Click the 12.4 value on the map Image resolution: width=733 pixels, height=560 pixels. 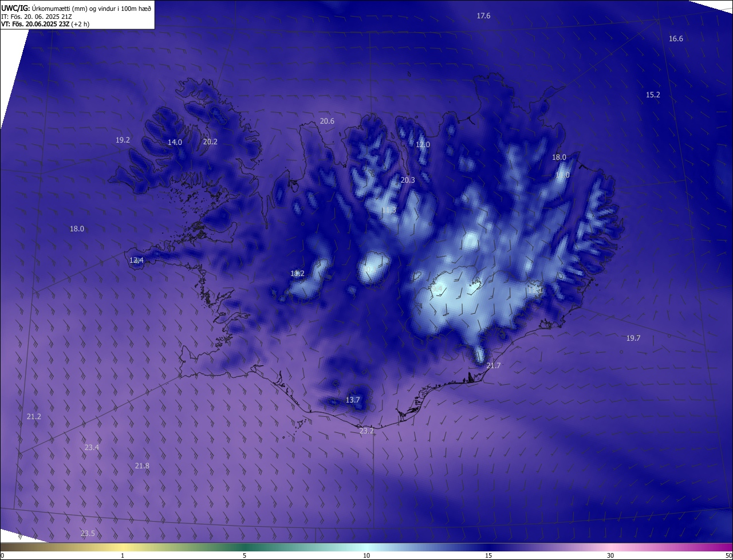[136, 261]
